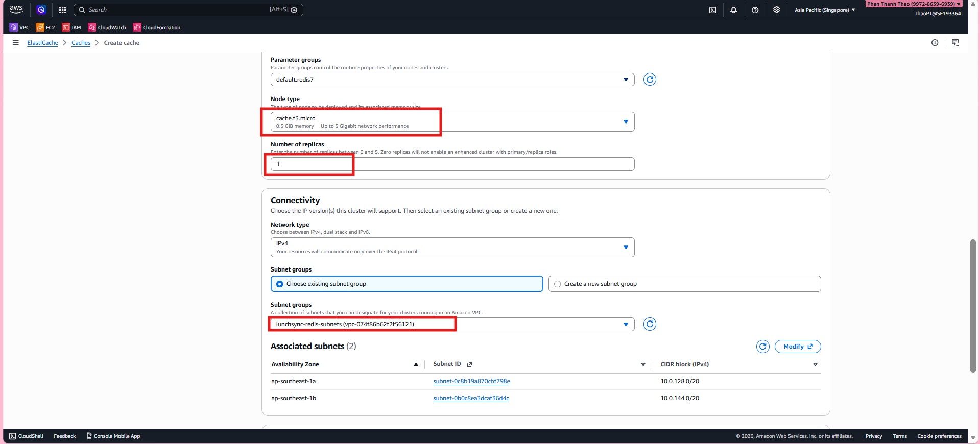Open the Parameter groups default.redis7 dropdown
Viewport: 980px width, 444px height.
452,80
